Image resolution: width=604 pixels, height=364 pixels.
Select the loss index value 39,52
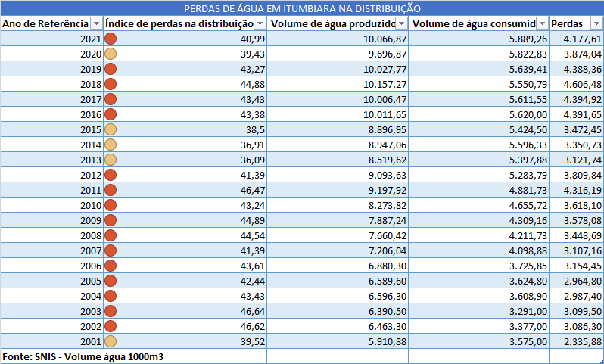253,341
